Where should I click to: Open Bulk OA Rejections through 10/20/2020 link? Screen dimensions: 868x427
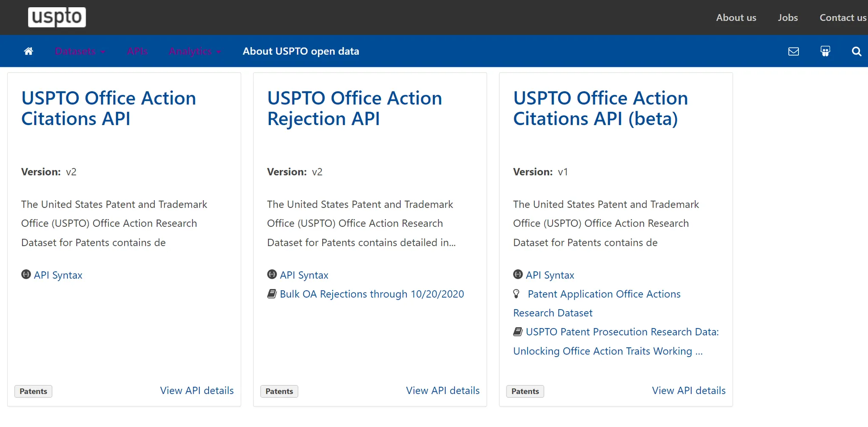[x=372, y=294]
